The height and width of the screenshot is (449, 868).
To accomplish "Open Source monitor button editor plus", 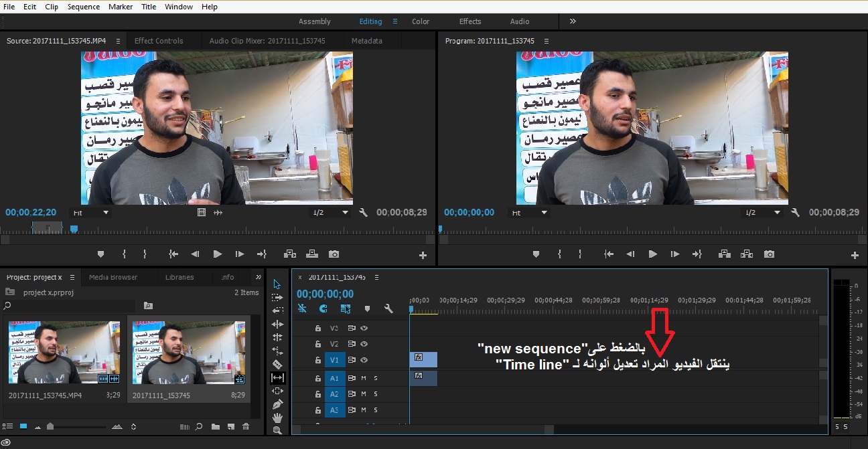I will [423, 255].
